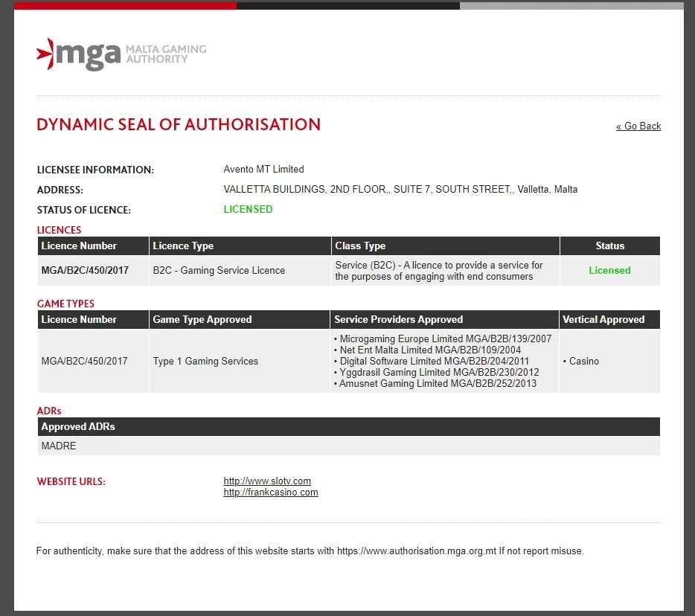Click the MGA star logo icon

(x=45, y=54)
